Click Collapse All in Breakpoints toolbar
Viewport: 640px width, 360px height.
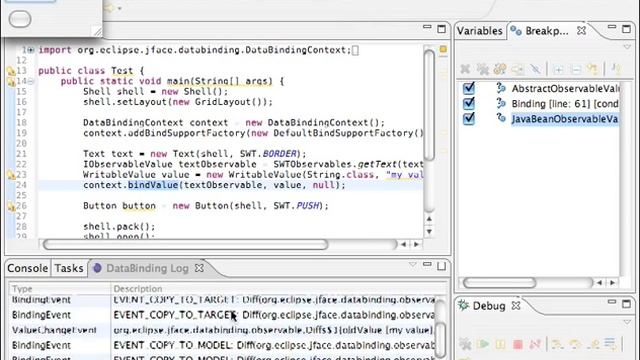[x=576, y=69]
